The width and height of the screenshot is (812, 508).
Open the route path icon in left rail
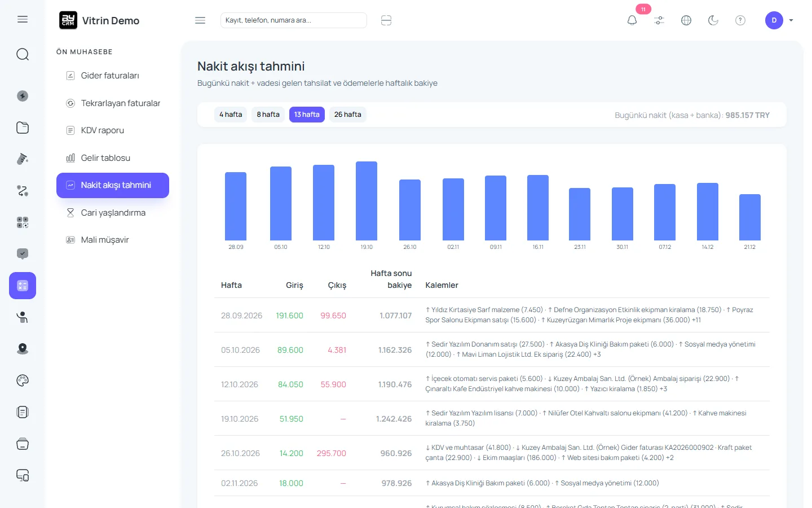point(23,191)
